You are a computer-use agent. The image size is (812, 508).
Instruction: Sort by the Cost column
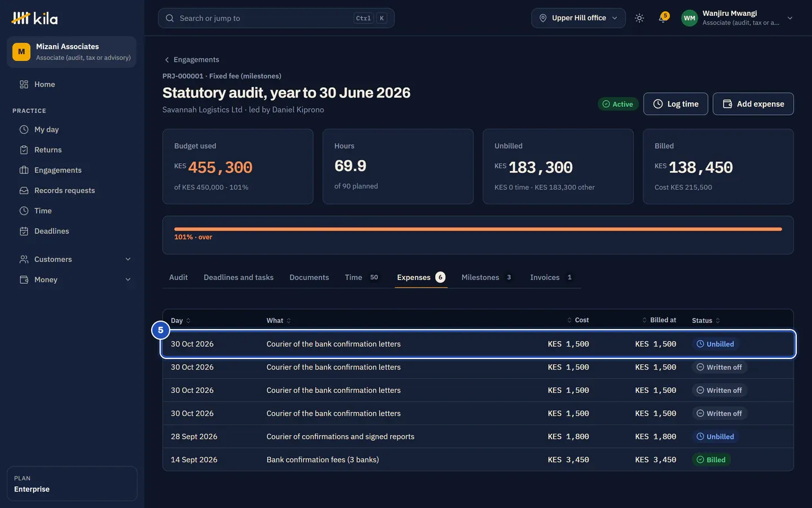click(x=577, y=320)
